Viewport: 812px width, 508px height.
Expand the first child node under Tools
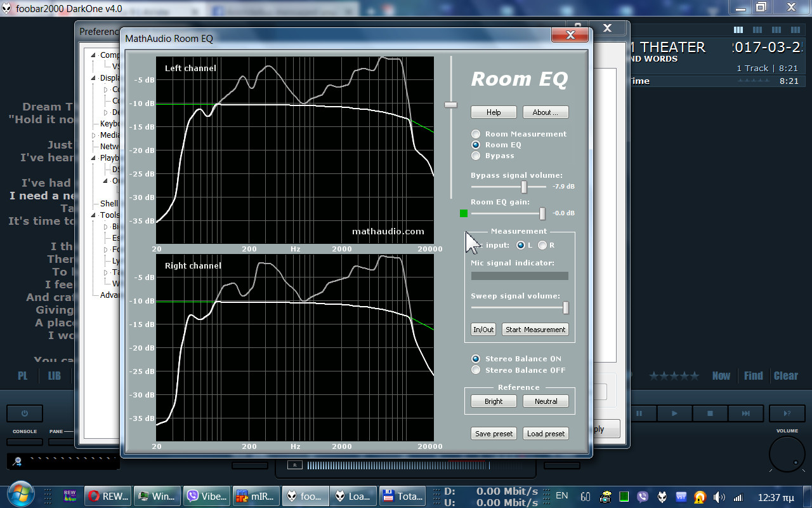pos(106,227)
